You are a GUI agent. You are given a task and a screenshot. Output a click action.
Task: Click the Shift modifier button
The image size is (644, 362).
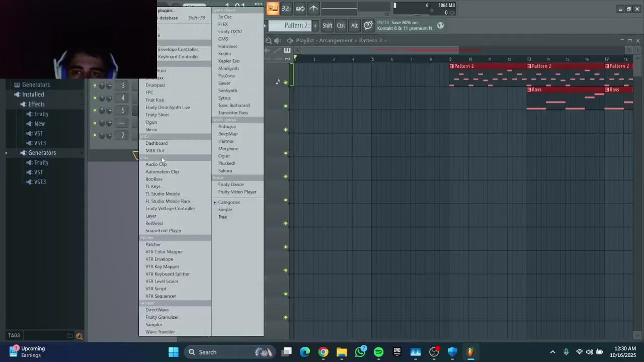(x=327, y=26)
